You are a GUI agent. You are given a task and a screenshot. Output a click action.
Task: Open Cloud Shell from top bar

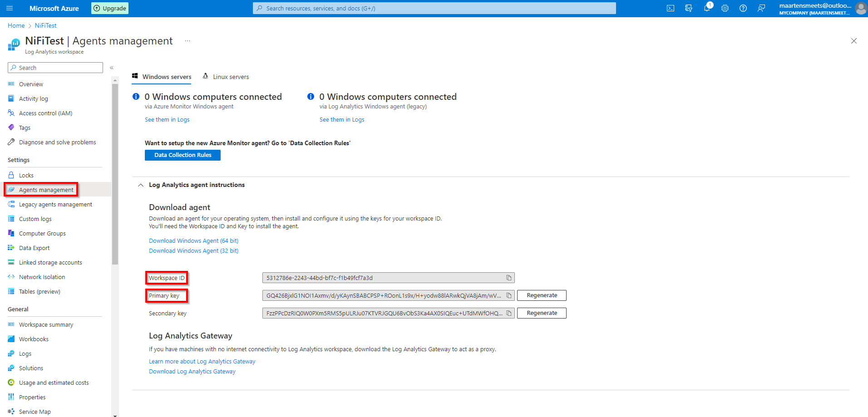pos(670,8)
